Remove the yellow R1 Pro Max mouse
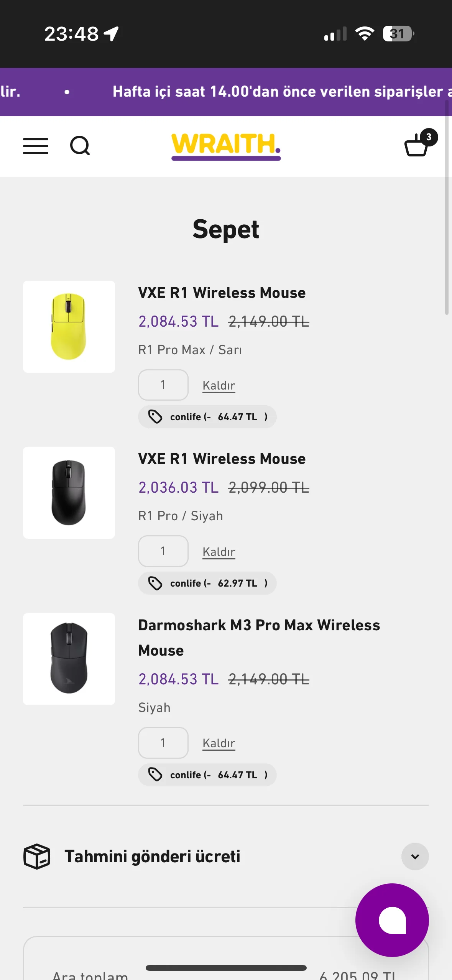This screenshot has height=980, width=452. point(219,385)
